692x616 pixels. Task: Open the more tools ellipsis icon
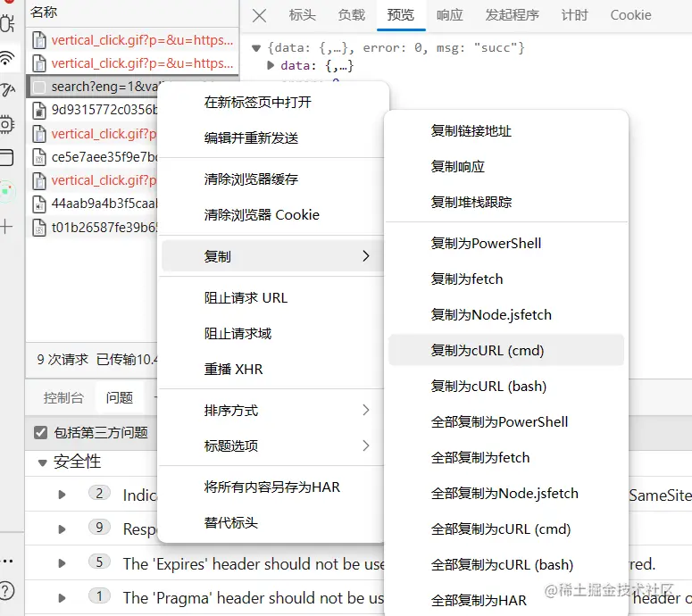[x=7, y=562]
